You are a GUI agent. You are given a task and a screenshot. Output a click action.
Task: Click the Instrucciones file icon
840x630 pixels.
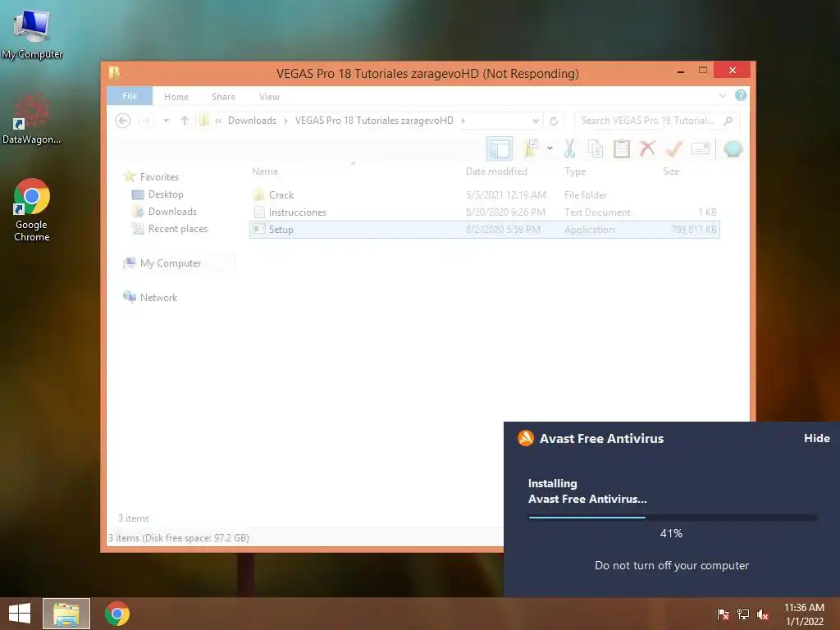pyautogui.click(x=259, y=212)
